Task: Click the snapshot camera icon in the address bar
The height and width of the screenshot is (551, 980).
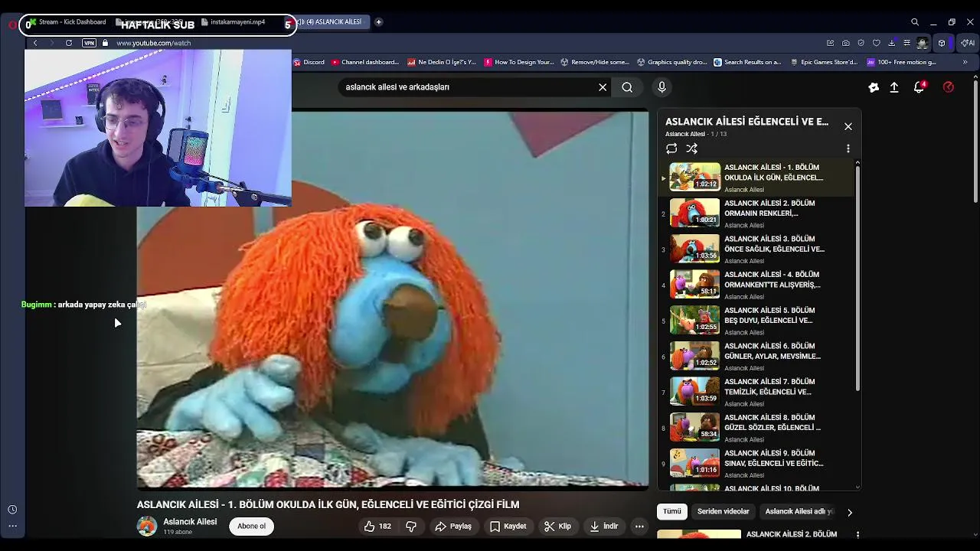Action: click(845, 43)
